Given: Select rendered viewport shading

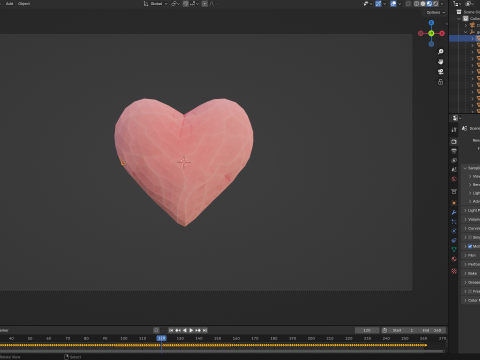Looking at the screenshot, I should click(435, 4).
